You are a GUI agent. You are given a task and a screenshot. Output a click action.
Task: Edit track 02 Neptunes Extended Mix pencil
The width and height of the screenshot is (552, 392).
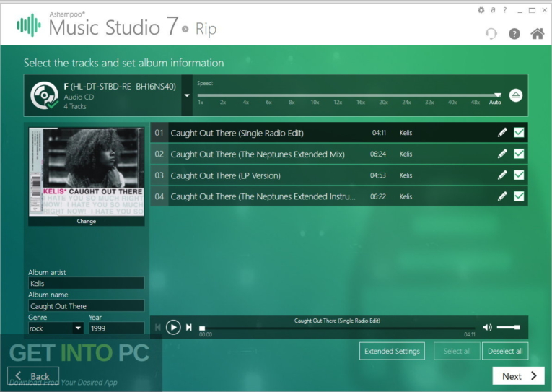click(x=502, y=154)
